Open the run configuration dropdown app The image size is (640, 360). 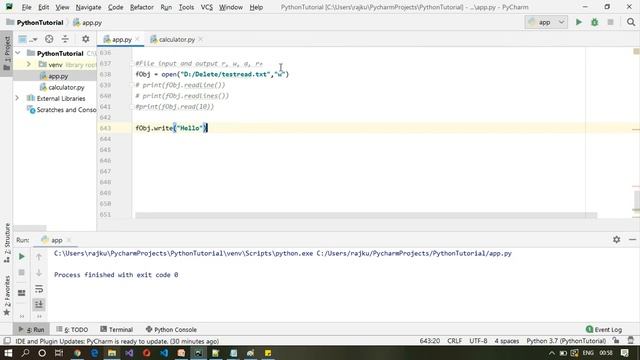point(546,22)
